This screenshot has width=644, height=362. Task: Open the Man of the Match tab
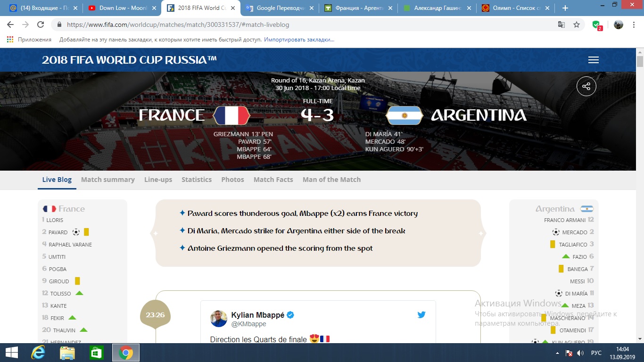coord(331,180)
